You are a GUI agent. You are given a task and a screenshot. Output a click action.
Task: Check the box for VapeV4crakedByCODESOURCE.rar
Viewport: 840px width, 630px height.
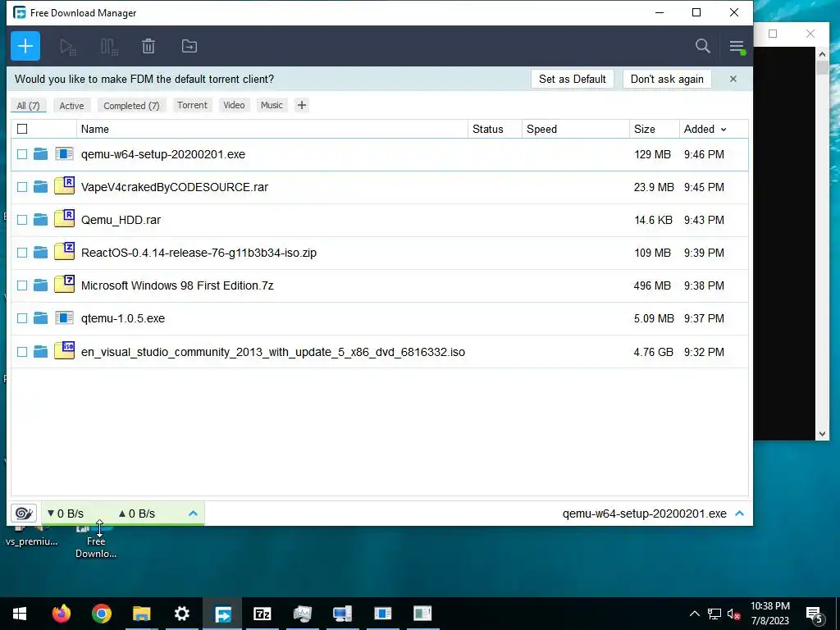(22, 187)
